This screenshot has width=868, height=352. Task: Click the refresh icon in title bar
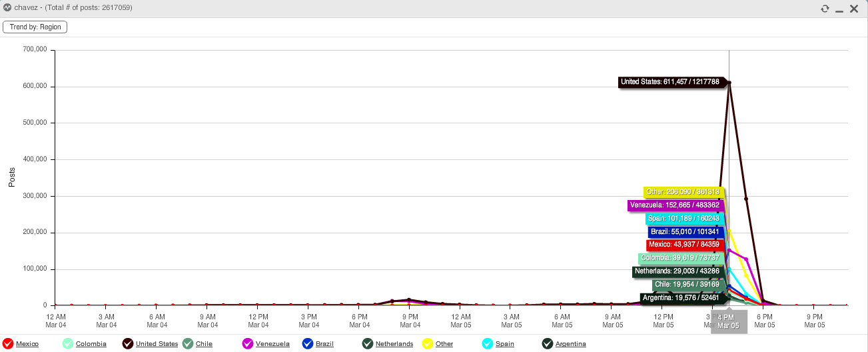coord(825,9)
